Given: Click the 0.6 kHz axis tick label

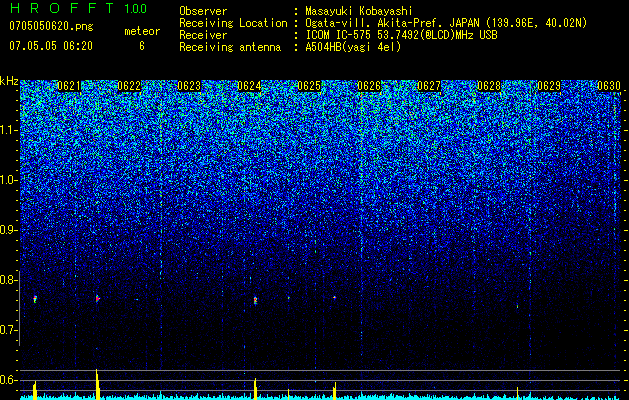Looking at the screenshot, I should coord(9,380).
